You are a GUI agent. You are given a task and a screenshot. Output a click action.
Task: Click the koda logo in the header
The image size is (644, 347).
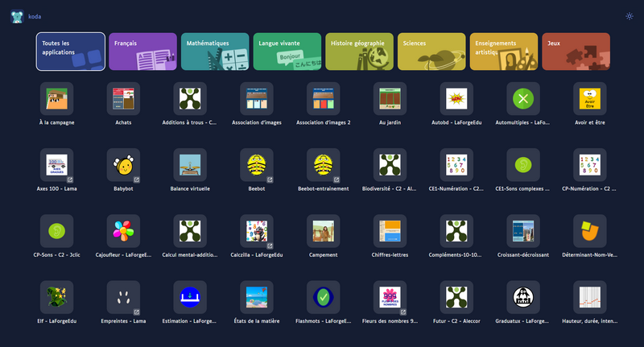[x=17, y=15]
